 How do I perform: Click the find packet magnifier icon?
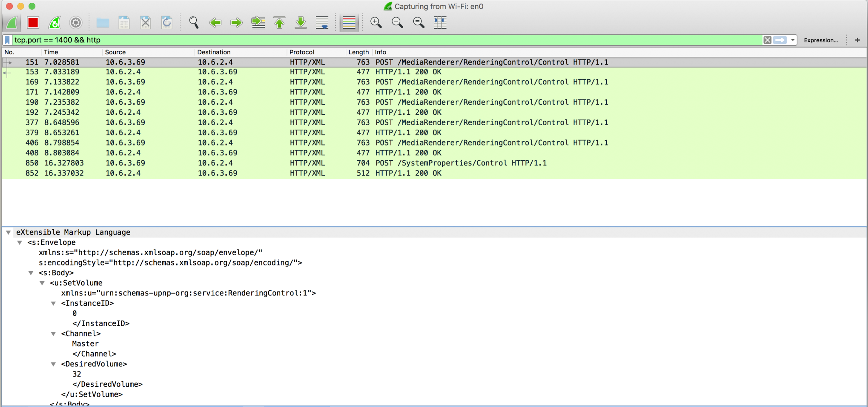[194, 23]
